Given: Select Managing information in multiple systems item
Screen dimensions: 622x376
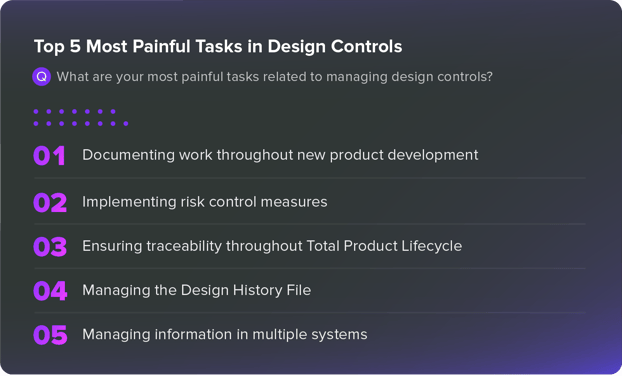Looking at the screenshot, I should pos(225,334).
